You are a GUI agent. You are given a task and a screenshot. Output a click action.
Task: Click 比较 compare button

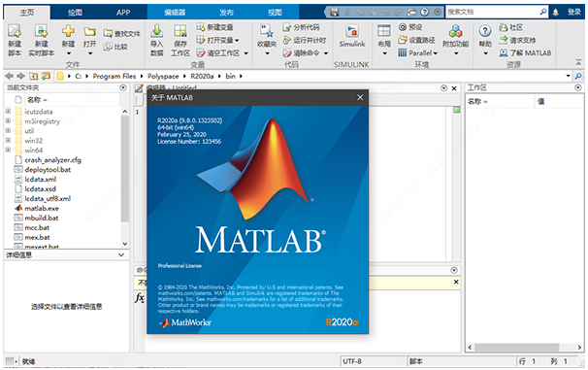pyautogui.click(x=115, y=47)
